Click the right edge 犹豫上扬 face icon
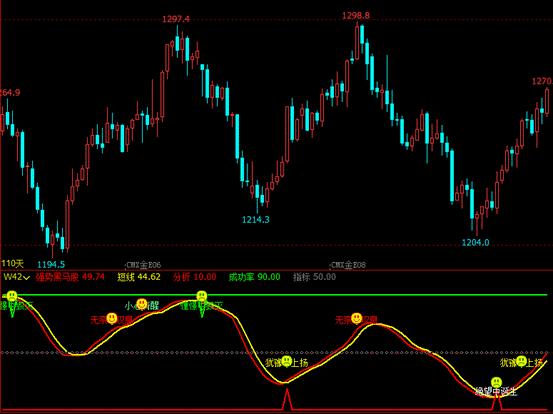 click(x=521, y=361)
